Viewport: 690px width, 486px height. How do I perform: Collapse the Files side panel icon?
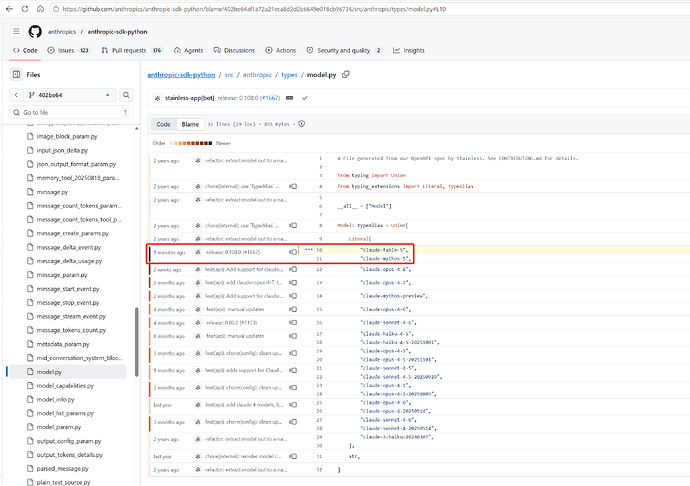pyautogui.click(x=16, y=74)
